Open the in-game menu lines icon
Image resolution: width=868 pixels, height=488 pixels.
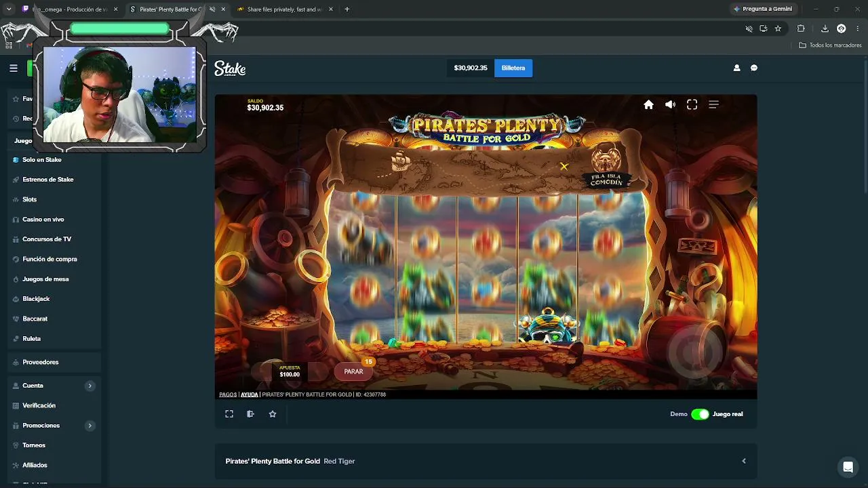(713, 104)
